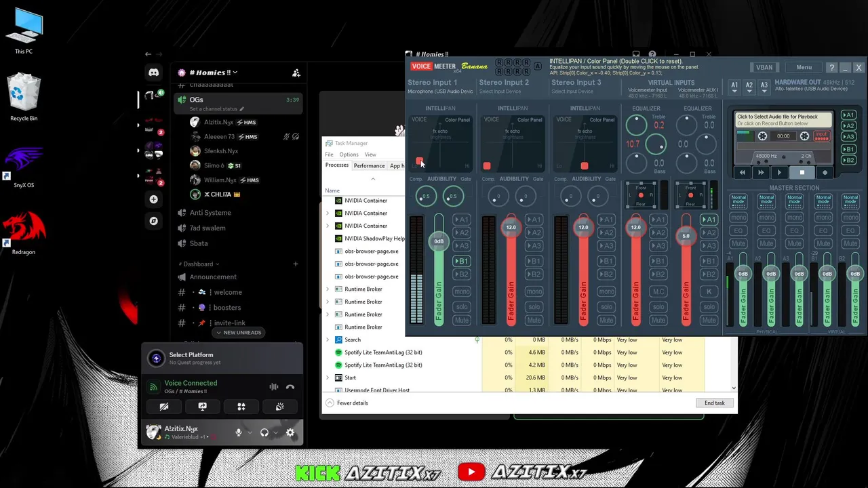
Task: Open Recycle Bin on desktop
Action: (x=24, y=98)
